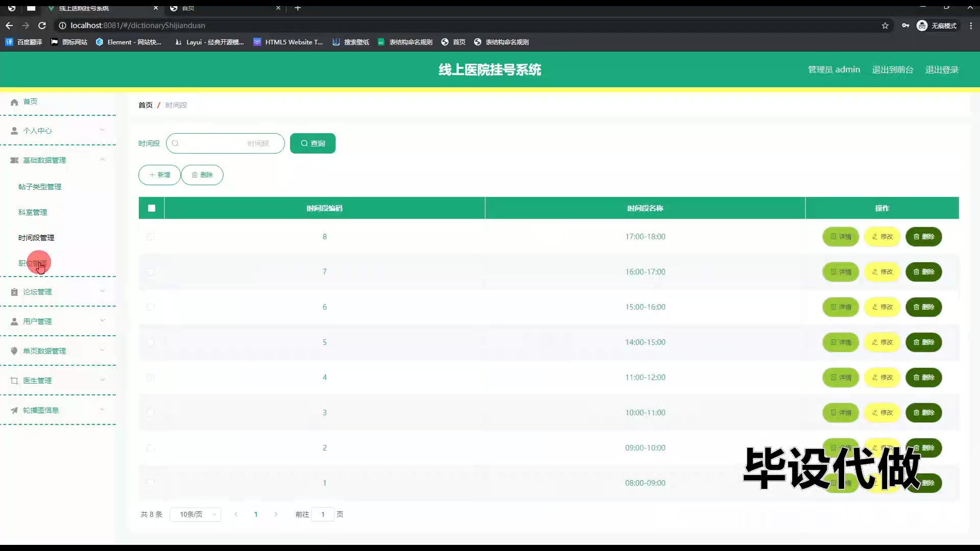Click the 前往 page number input
This screenshot has width=980, height=551.
(323, 514)
